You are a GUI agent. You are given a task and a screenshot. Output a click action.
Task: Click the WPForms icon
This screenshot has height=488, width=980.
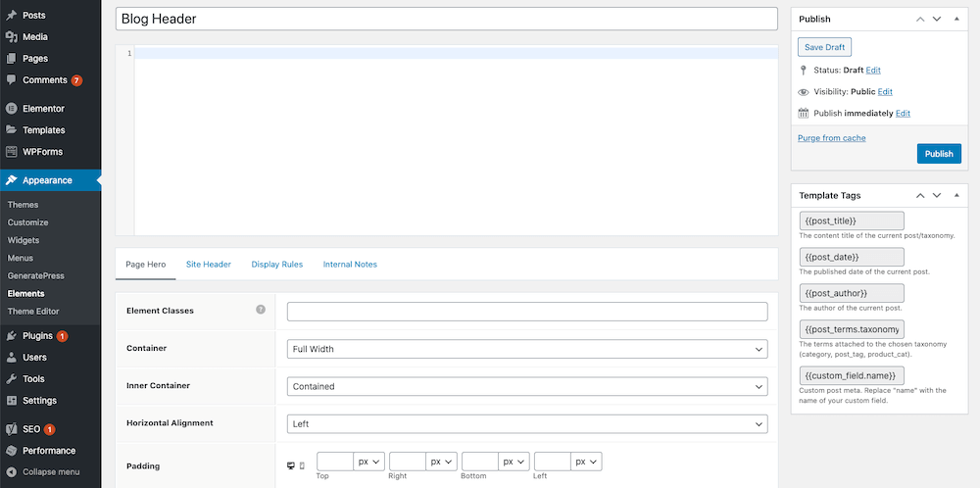pos(11,151)
